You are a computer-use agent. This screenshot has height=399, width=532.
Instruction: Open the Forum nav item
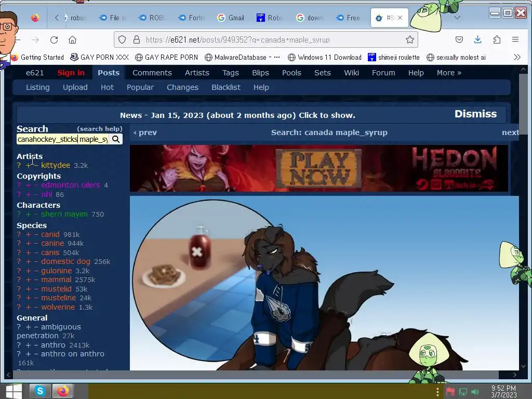point(383,73)
